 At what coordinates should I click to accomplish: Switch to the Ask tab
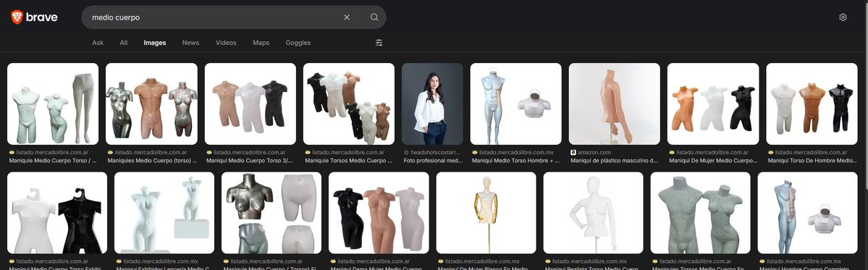click(98, 43)
